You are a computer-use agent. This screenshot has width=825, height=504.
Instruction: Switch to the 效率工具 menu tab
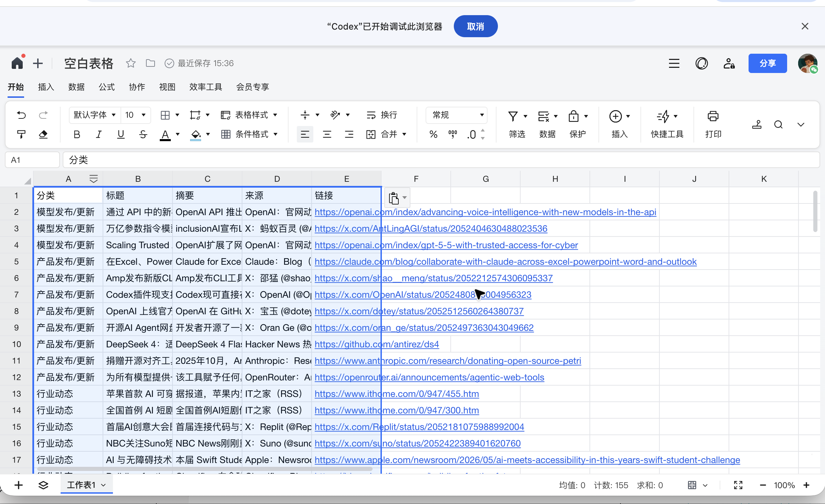pyautogui.click(x=206, y=87)
